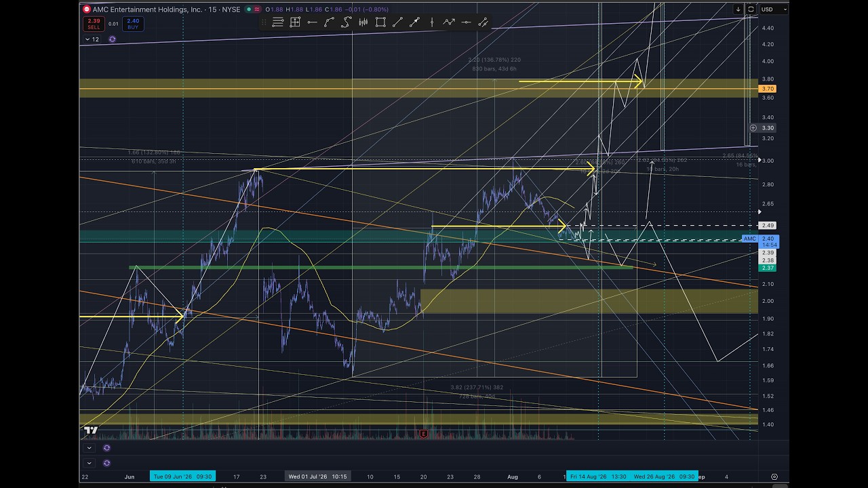The image size is (868, 488).
Task: Select the measure grid tool in favorites bar
Action: tap(295, 22)
